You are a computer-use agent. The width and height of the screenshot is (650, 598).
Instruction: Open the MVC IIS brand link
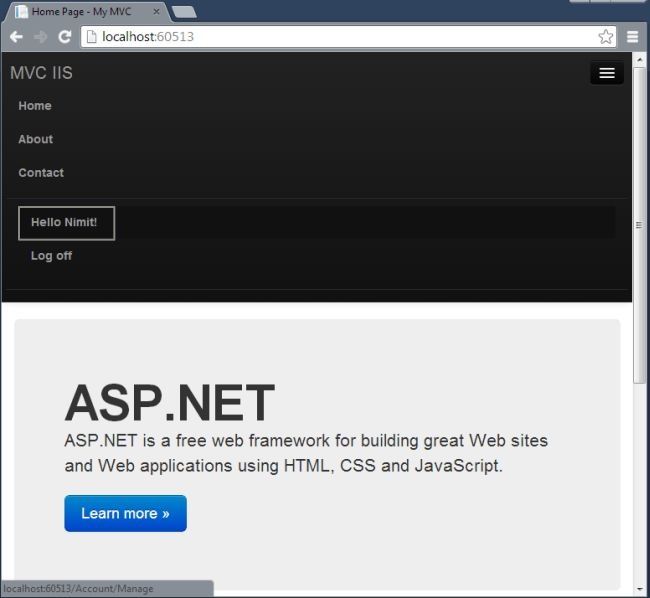coord(41,73)
